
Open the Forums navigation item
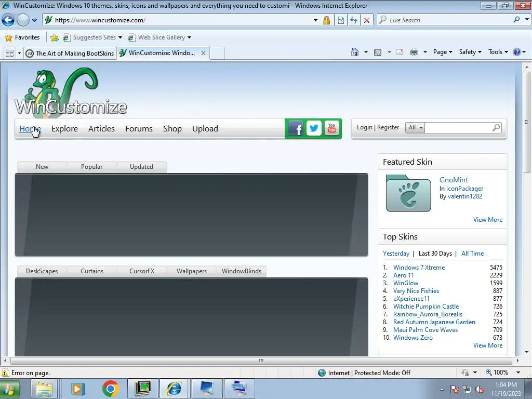139,129
